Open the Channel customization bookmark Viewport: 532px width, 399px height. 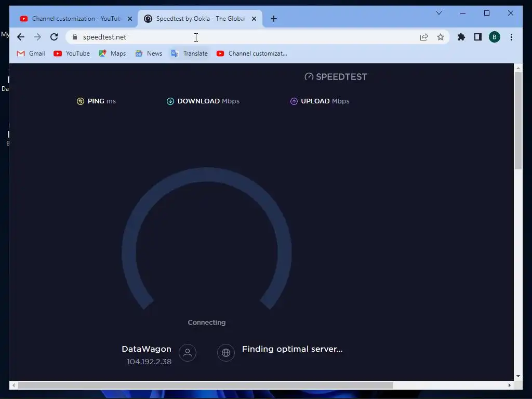coord(252,54)
